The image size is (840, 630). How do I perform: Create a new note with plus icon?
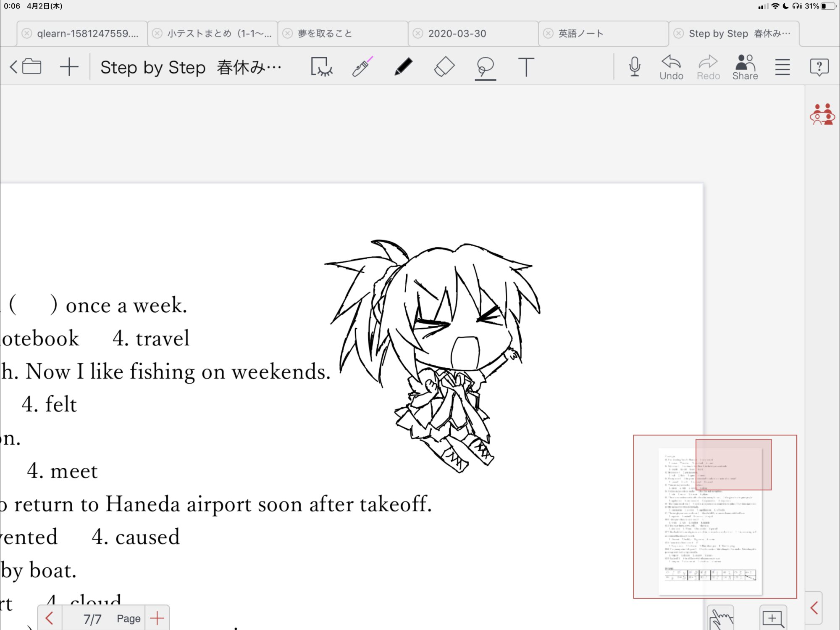pyautogui.click(x=69, y=67)
